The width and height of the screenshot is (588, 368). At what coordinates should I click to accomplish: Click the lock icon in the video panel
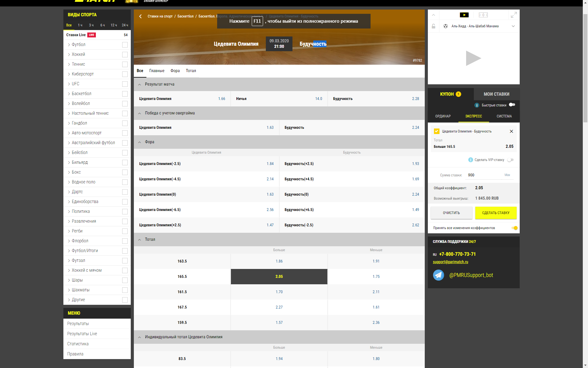[x=433, y=26]
